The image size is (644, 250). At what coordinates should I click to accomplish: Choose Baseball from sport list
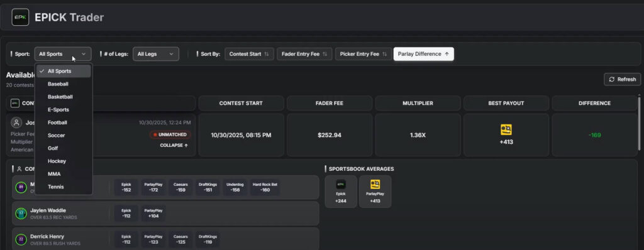(64, 84)
